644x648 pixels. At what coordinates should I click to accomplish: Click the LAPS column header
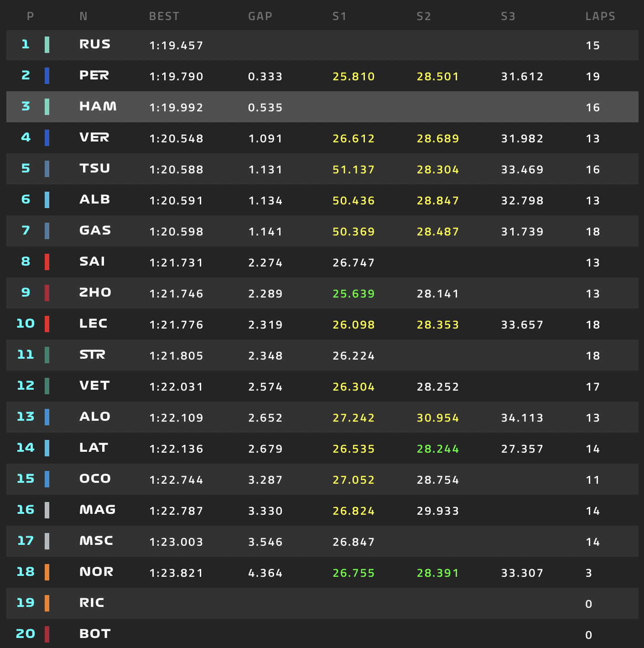[600, 16]
